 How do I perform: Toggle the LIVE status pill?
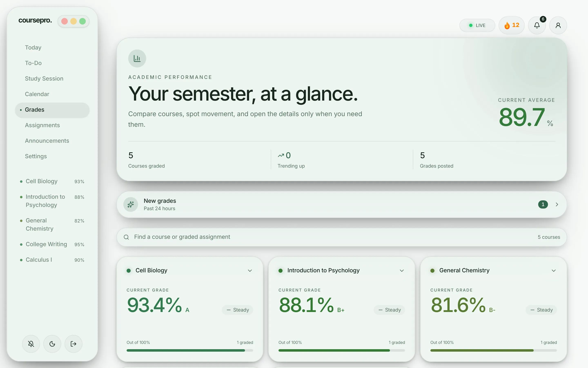point(477,25)
